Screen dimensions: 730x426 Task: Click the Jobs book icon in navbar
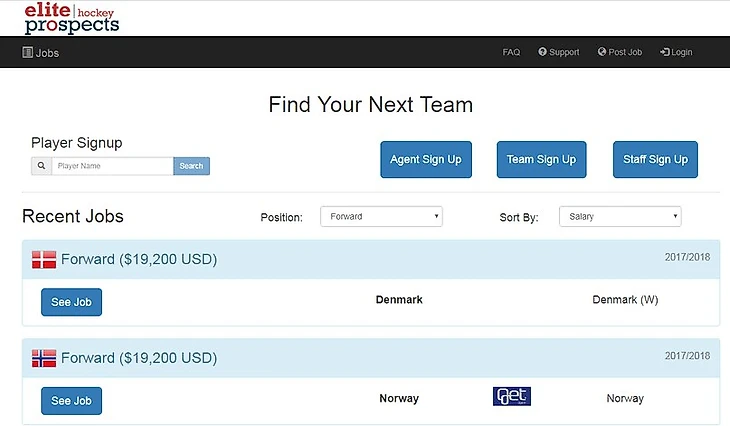[27, 52]
